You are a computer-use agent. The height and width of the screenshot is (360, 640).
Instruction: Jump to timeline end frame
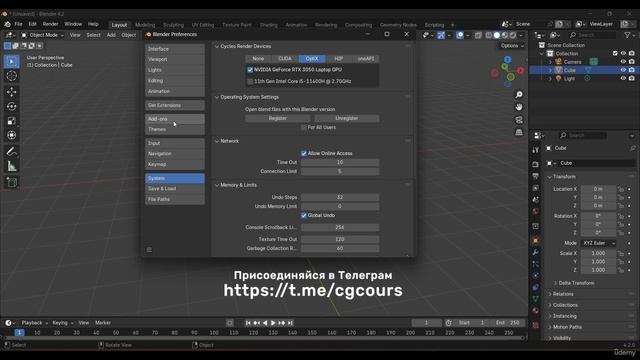pos(290,323)
